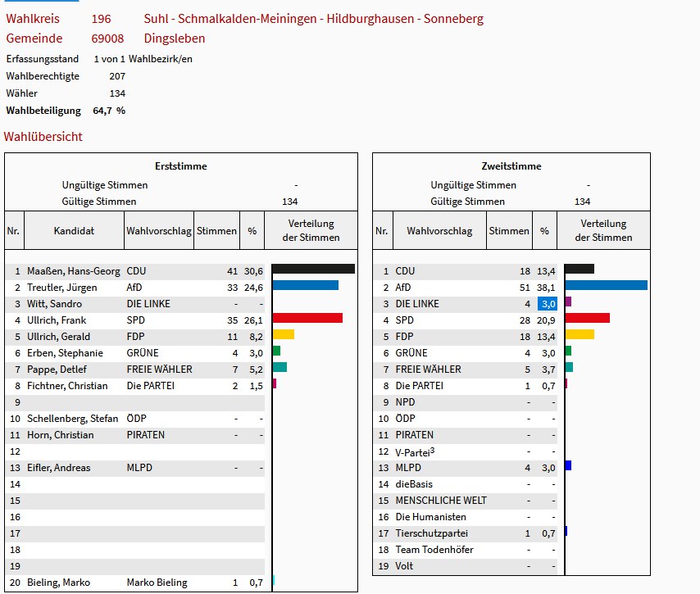Select candidate Maaßen, Hans-Georg

[73, 271]
